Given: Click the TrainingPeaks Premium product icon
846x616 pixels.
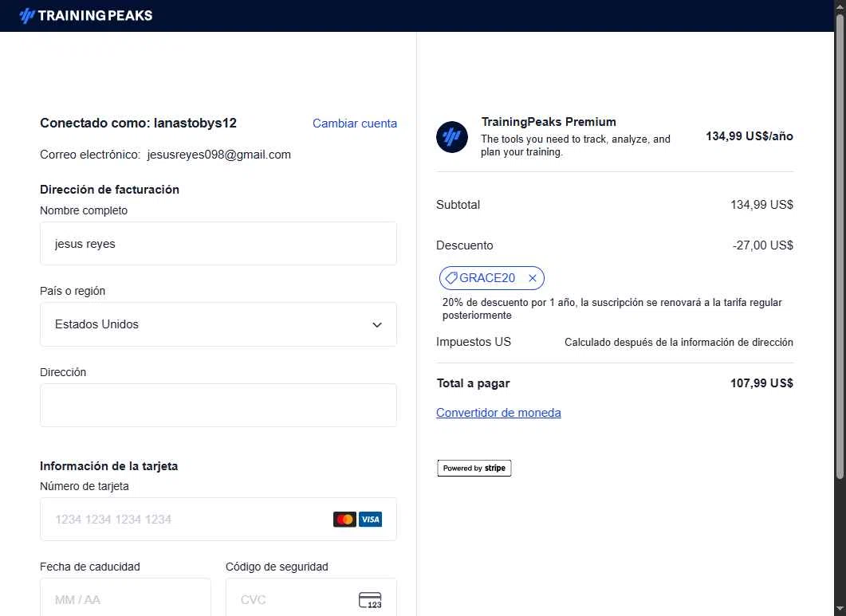Looking at the screenshot, I should point(451,137).
